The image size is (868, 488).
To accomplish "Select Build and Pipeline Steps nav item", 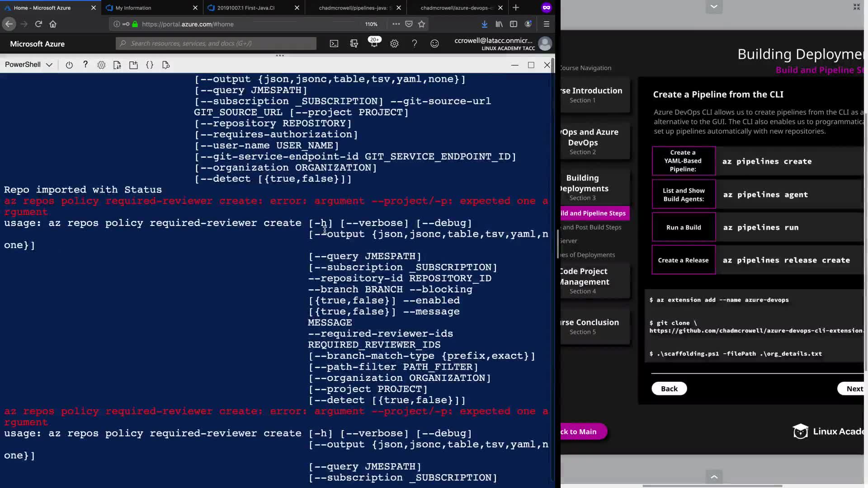I will pyautogui.click(x=593, y=213).
